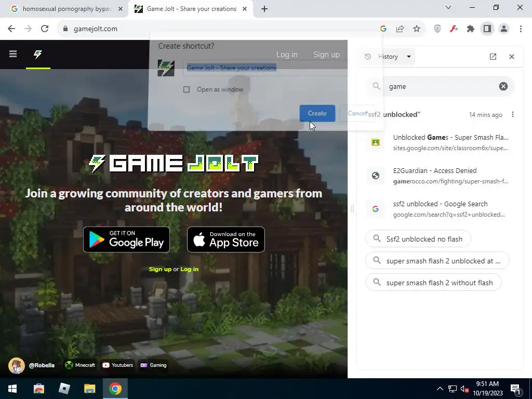Viewport: 532px width, 399px height.
Task: Cancel the Create shortcut dialog
Action: tap(357, 113)
